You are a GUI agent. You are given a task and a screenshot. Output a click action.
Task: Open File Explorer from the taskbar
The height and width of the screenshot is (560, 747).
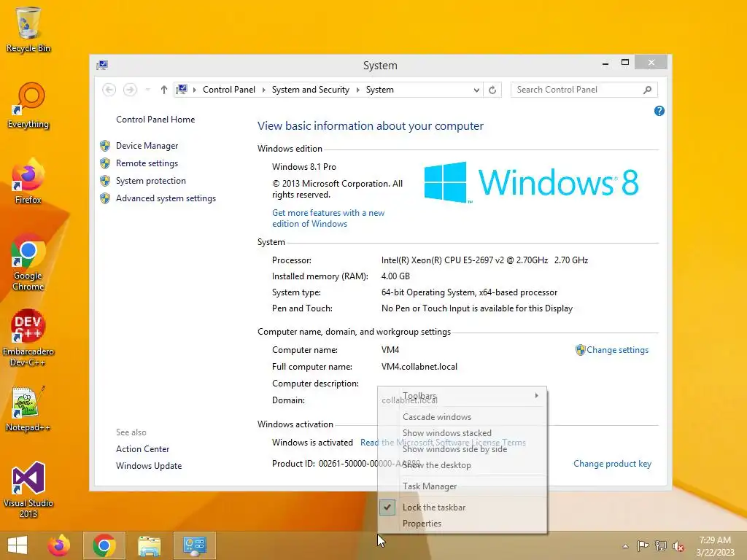pos(149,545)
